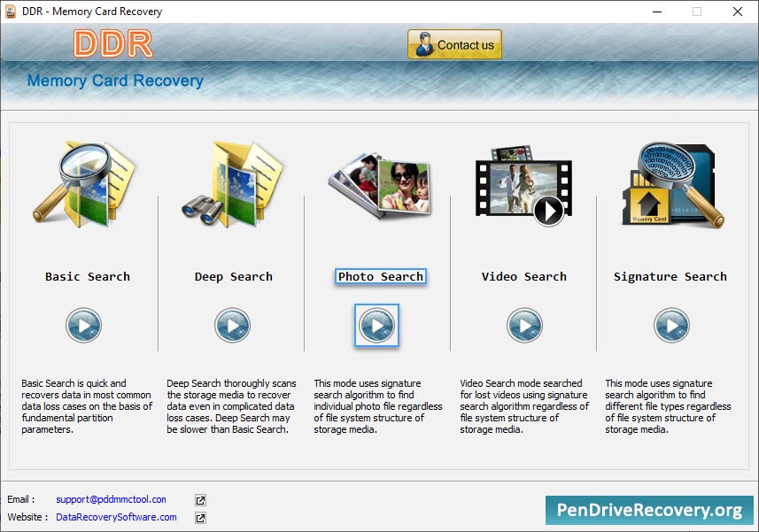Close the DDR Memory Card Recovery window
This screenshot has height=532, width=759.
(x=737, y=12)
